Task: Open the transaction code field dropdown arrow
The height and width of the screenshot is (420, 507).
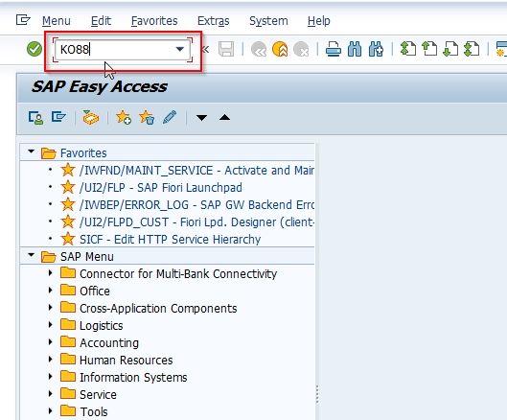Action: tap(180, 49)
